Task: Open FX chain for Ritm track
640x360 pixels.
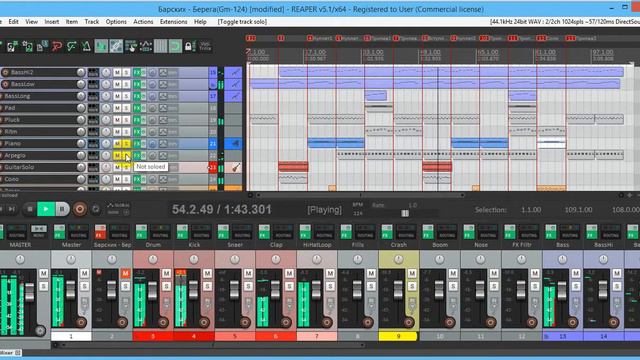Action: point(136,131)
